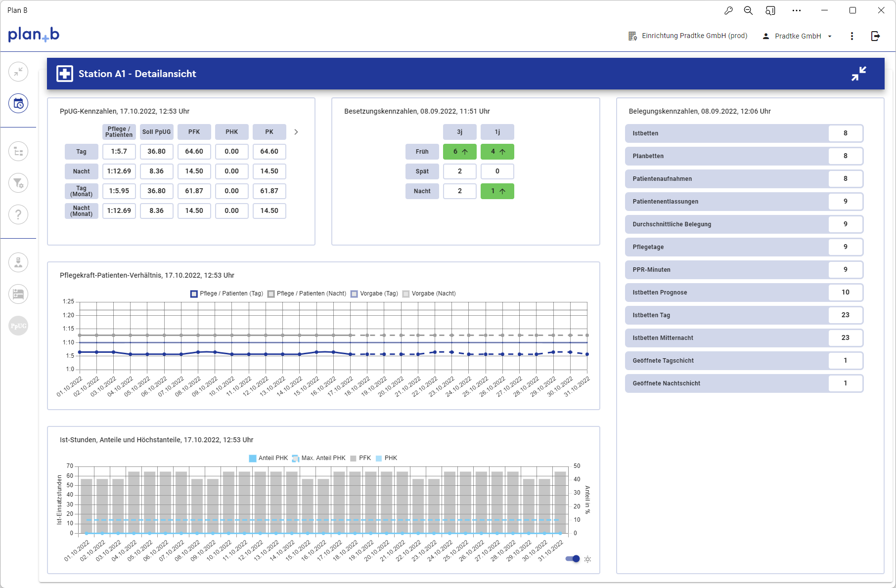
Task: Click the PpUG round sidebar button
Action: (x=18, y=326)
